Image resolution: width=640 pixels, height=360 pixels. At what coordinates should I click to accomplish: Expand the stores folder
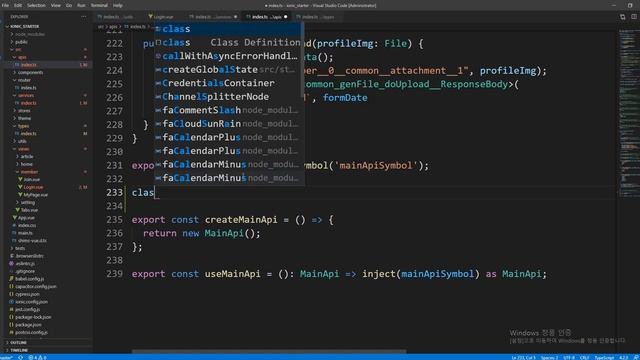coord(24,111)
